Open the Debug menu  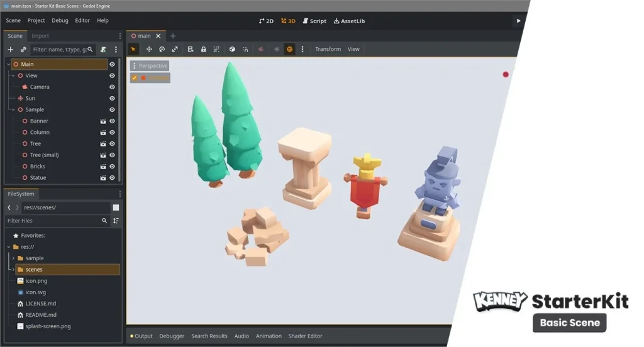click(x=60, y=21)
